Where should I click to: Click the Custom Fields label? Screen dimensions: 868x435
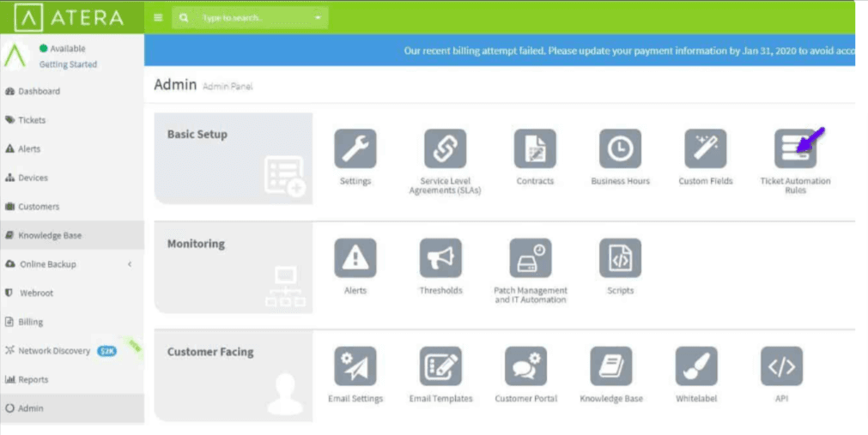pyautogui.click(x=705, y=181)
